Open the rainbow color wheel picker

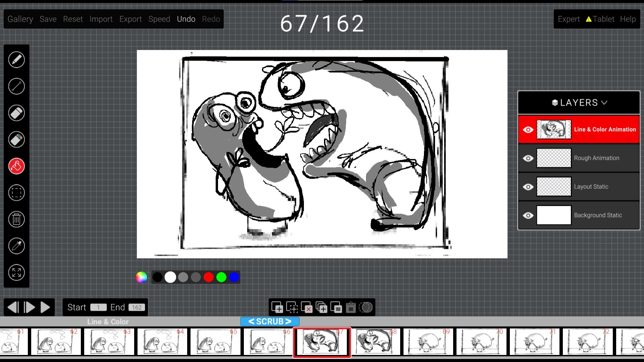141,277
